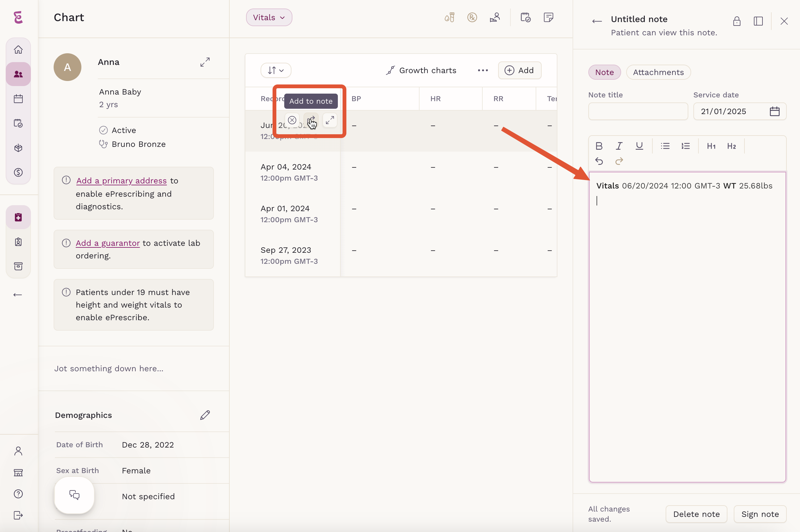
Task: Toggle the note side panel layout icon
Action: click(758, 21)
